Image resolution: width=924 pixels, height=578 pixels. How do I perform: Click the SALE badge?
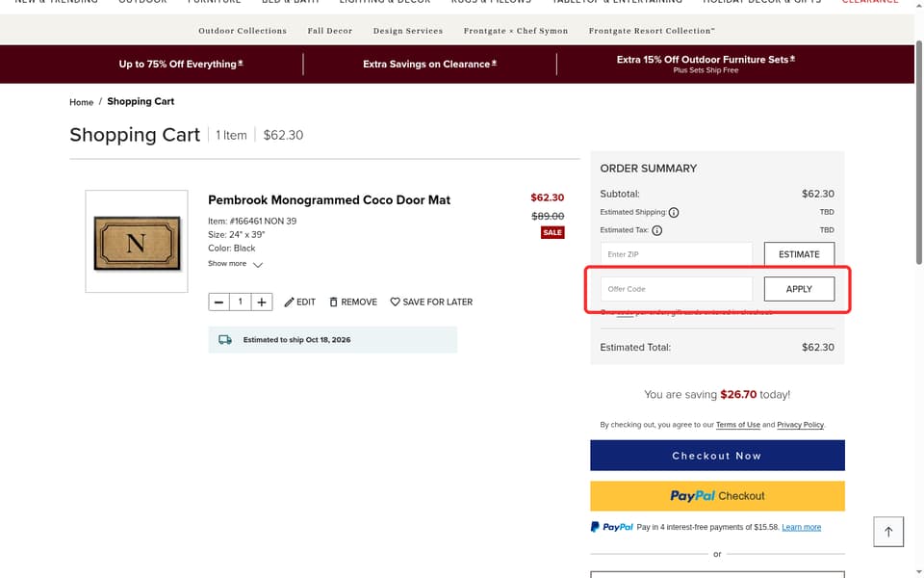pos(552,232)
